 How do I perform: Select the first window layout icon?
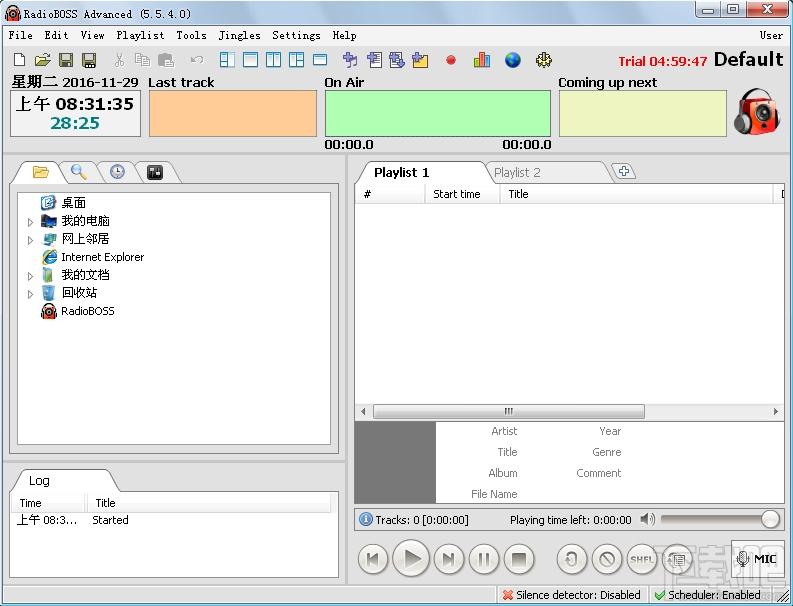(227, 60)
